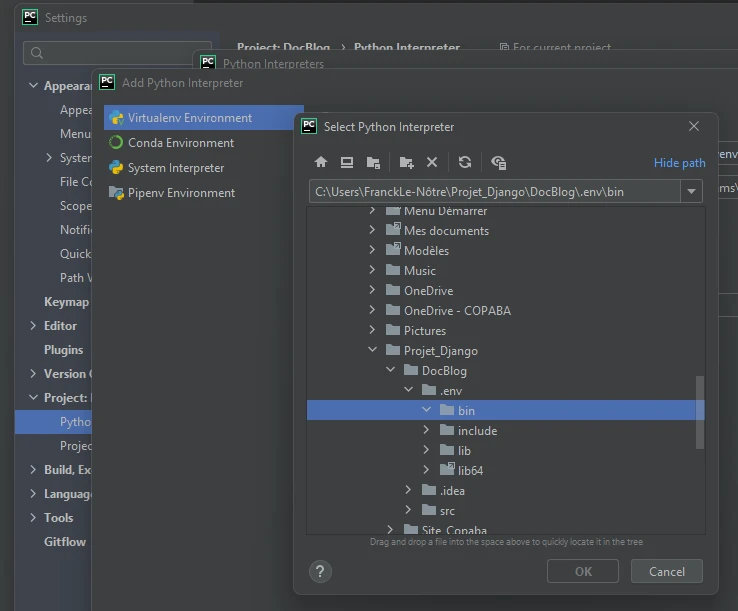This screenshot has height=611, width=738.
Task: Click the Project directory toolbar icon
Action: click(373, 162)
